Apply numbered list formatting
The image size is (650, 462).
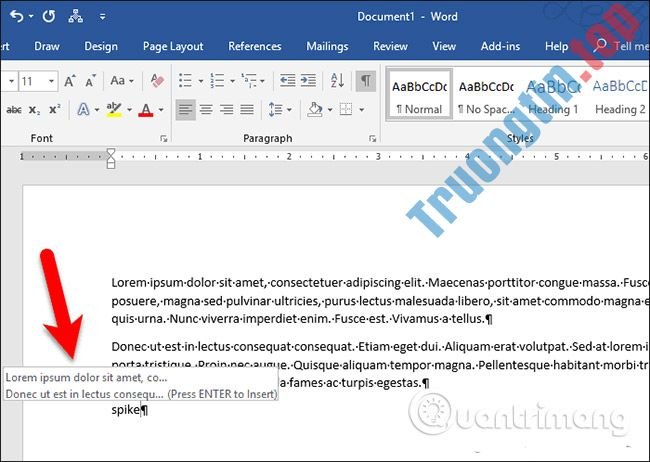coord(217,80)
